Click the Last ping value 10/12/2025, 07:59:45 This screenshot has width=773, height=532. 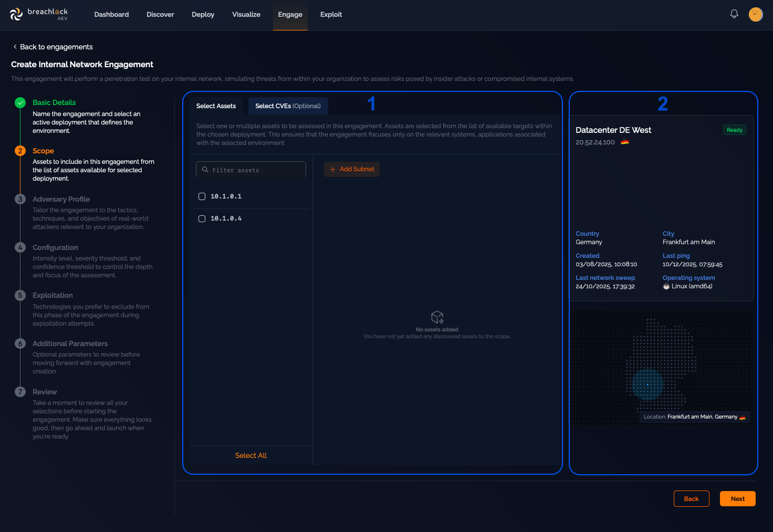click(x=692, y=264)
